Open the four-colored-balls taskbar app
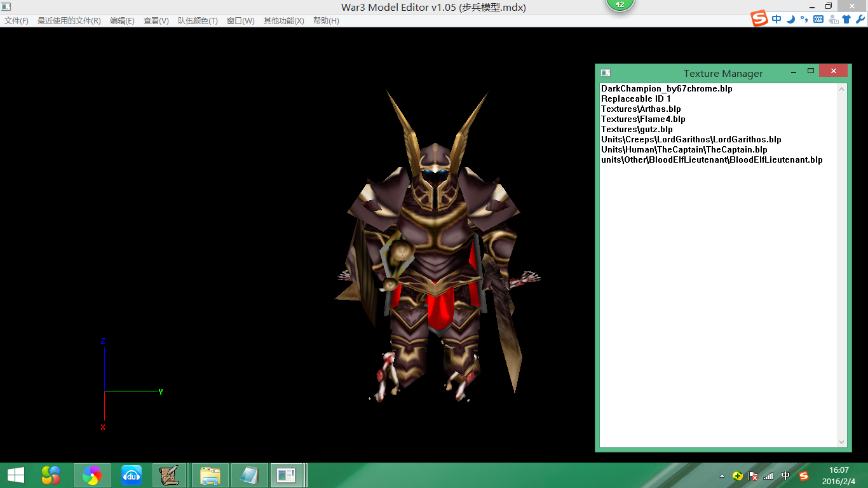This screenshot has height=488, width=868. click(x=51, y=475)
